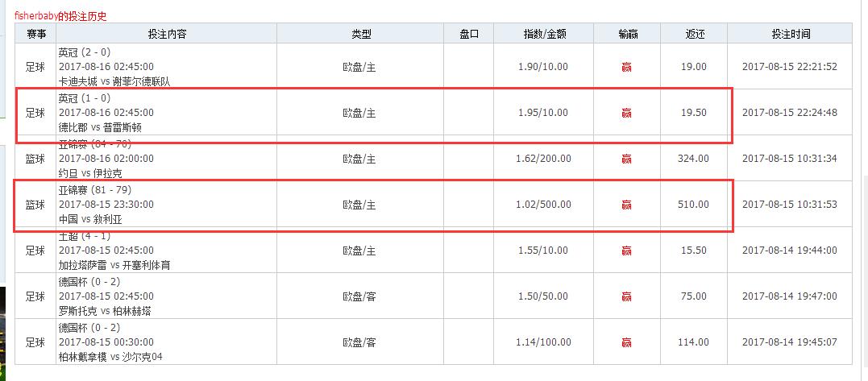Screen dimensions: 868x381
Task: Click the red 赢 result for 1.14/100.00 bet
Action: (x=626, y=342)
